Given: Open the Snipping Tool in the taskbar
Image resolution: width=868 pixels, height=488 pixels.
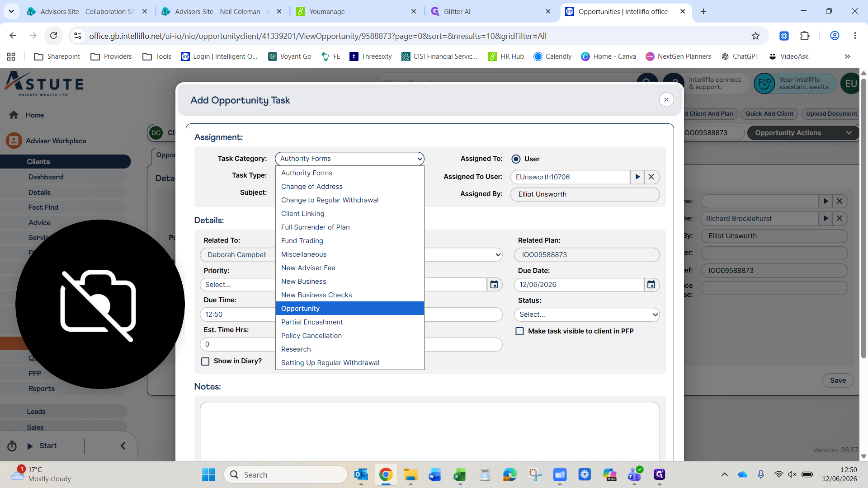Looking at the screenshot, I should 535,475.
